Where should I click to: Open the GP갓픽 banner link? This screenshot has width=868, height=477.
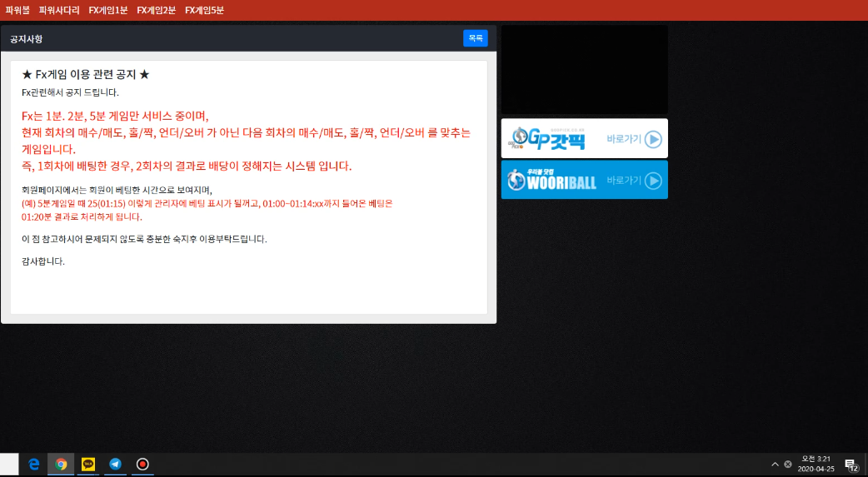coord(585,138)
